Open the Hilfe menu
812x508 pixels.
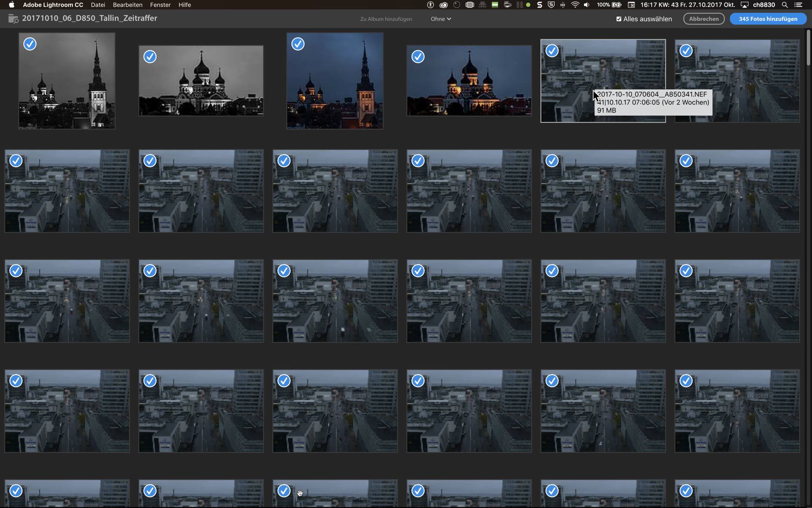184,5
